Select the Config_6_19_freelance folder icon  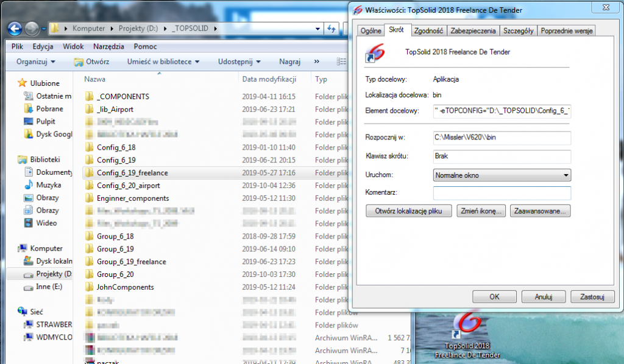point(89,172)
